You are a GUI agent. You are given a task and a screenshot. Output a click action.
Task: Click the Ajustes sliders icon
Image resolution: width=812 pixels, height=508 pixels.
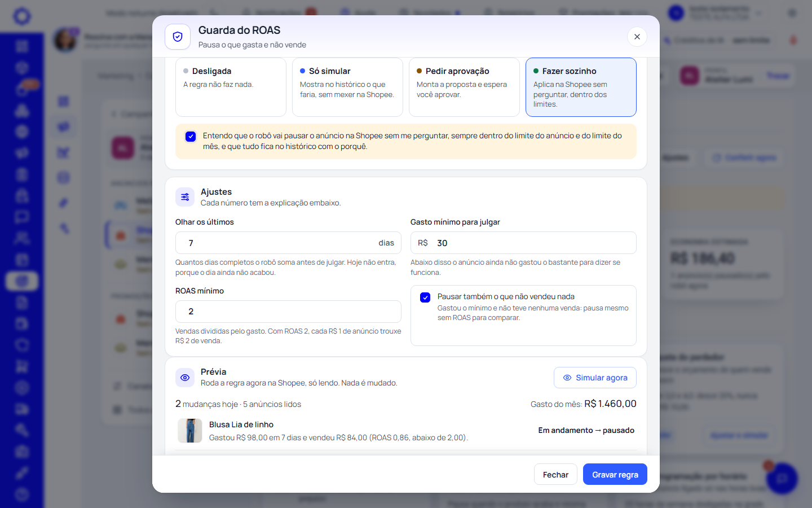185,197
